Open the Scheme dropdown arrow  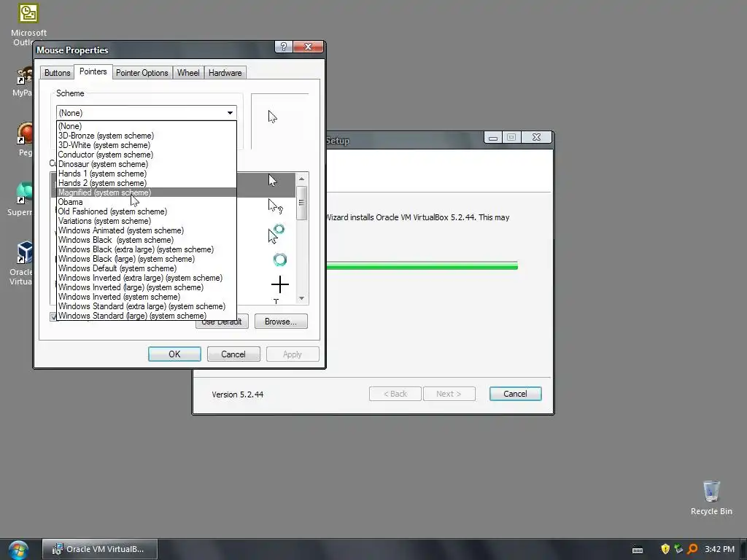(230, 113)
